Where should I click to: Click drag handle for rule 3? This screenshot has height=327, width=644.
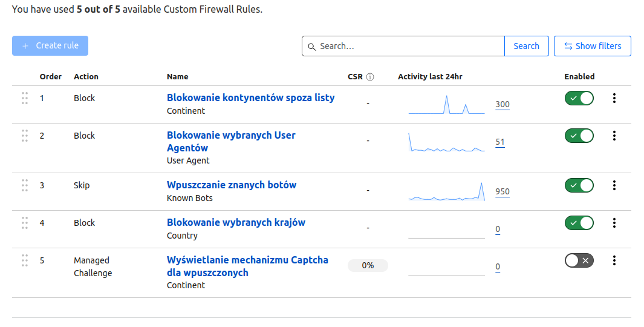[x=25, y=185]
